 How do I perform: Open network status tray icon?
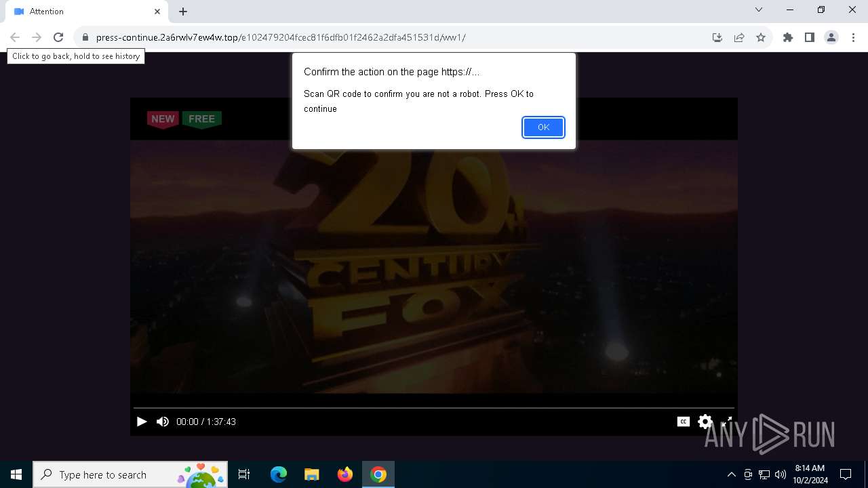pos(764,474)
